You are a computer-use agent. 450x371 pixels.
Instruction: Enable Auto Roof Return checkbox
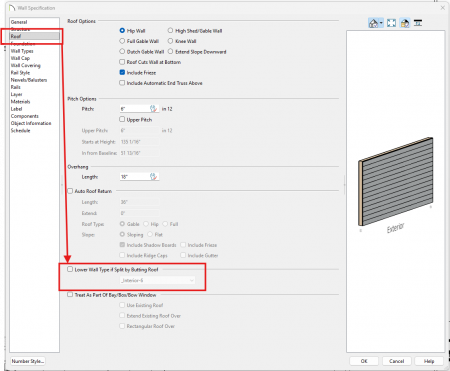pos(70,191)
